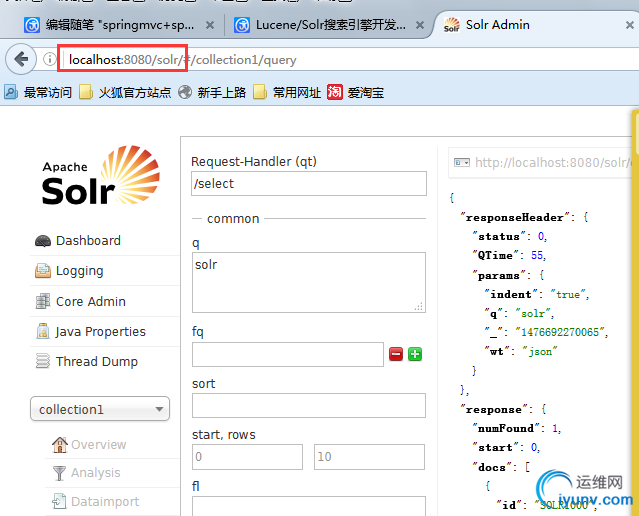Open the generated query URL link
Image resolution: width=639 pixels, height=516 pixels.
(x=553, y=163)
